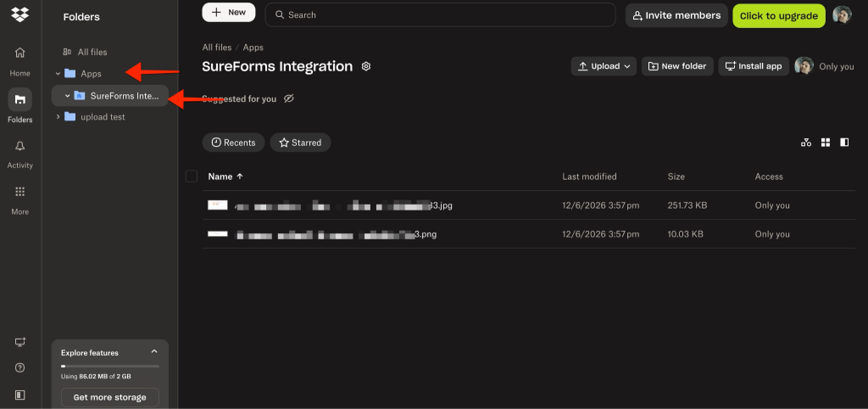Focus the Search input field
This screenshot has height=409, width=868.
tap(440, 15)
